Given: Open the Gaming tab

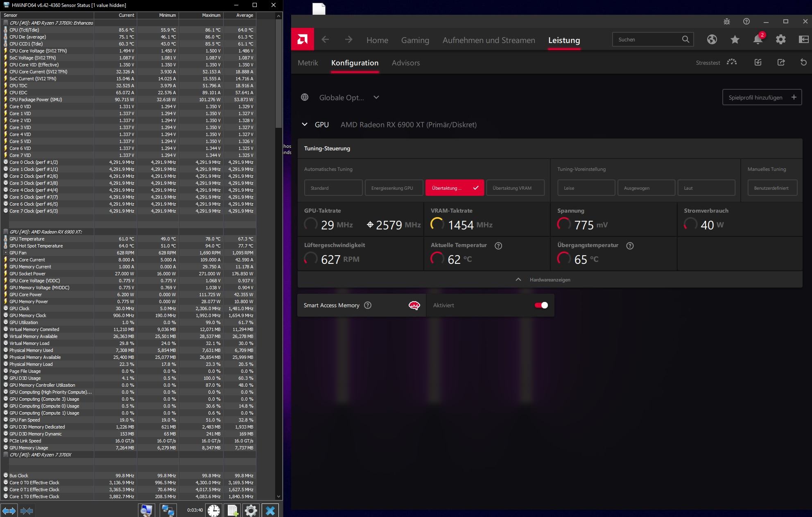Looking at the screenshot, I should [415, 40].
